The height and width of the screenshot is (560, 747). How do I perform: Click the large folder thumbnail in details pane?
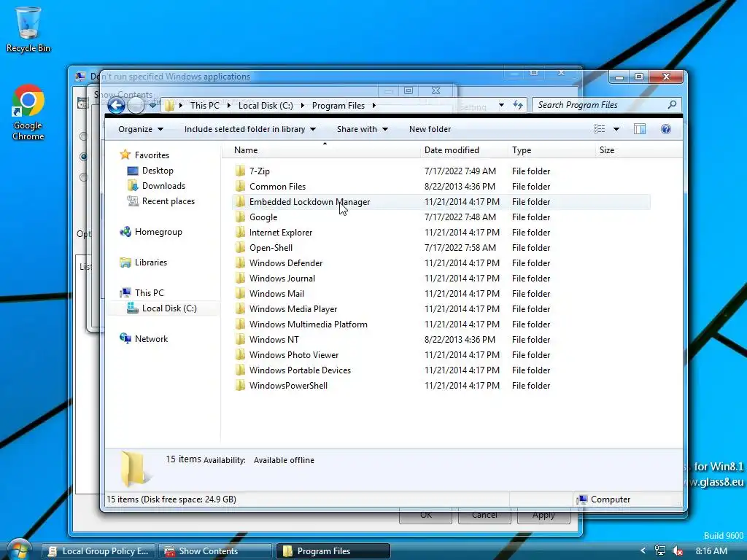click(x=135, y=469)
